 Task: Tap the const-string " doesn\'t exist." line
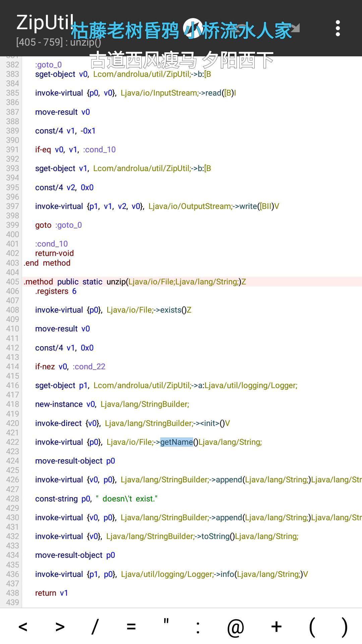[x=96, y=499]
